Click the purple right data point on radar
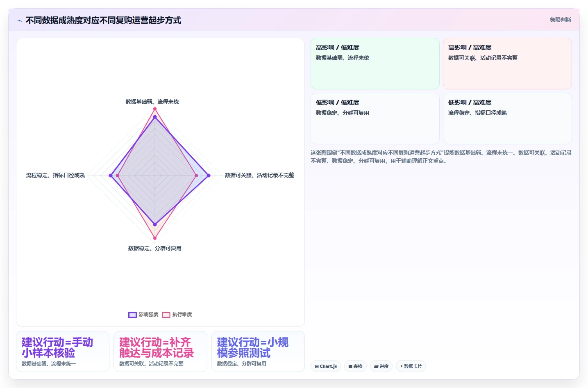 [209, 176]
